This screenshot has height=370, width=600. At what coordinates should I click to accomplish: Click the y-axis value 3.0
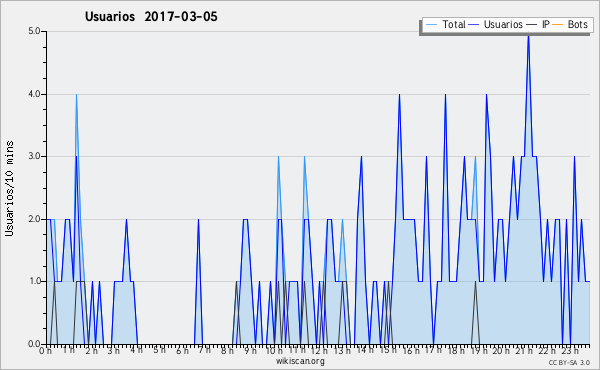(34, 156)
